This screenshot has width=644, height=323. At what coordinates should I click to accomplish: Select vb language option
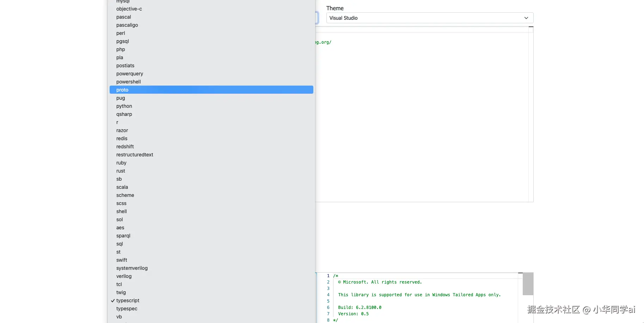[211, 317]
